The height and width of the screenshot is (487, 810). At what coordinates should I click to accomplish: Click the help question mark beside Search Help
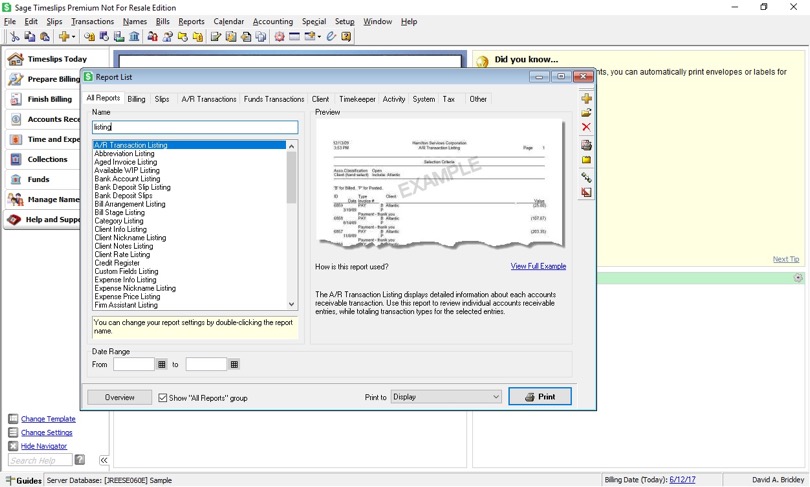tap(80, 460)
